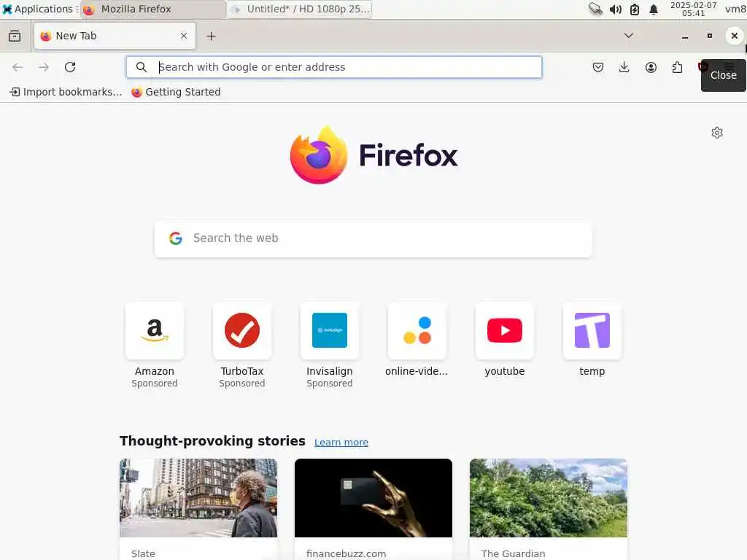
Task: Switch to Untitled HD 1080p taskbar window
Action: coord(300,9)
